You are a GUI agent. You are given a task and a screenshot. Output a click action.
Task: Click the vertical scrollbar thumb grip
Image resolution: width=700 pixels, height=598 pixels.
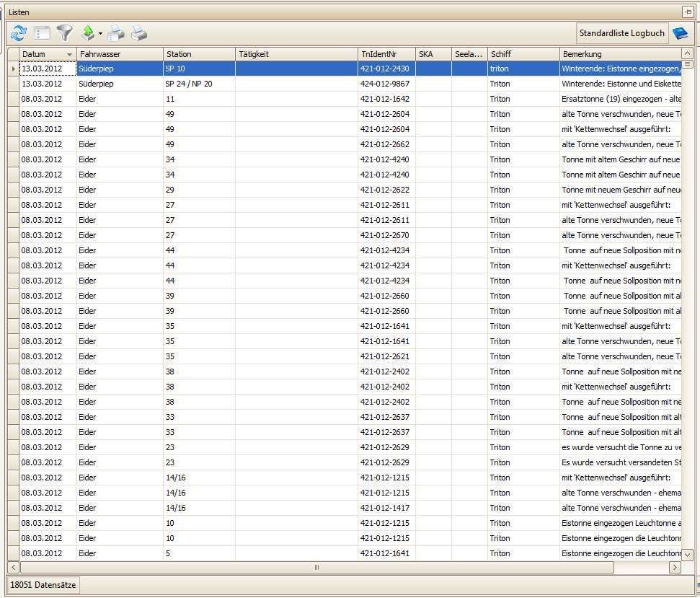pyautogui.click(x=687, y=64)
